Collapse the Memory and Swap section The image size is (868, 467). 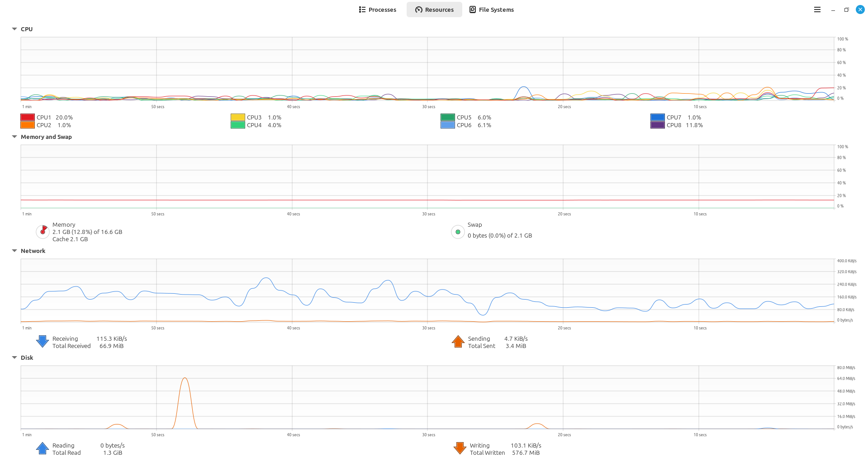pyautogui.click(x=14, y=137)
